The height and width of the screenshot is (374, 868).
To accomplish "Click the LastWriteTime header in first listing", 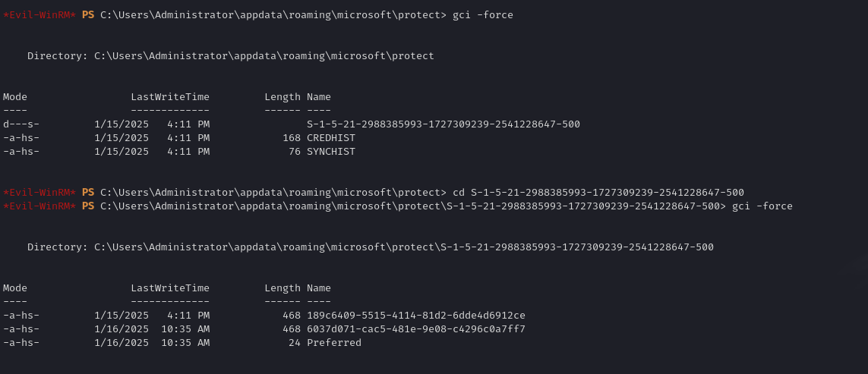I will (169, 97).
